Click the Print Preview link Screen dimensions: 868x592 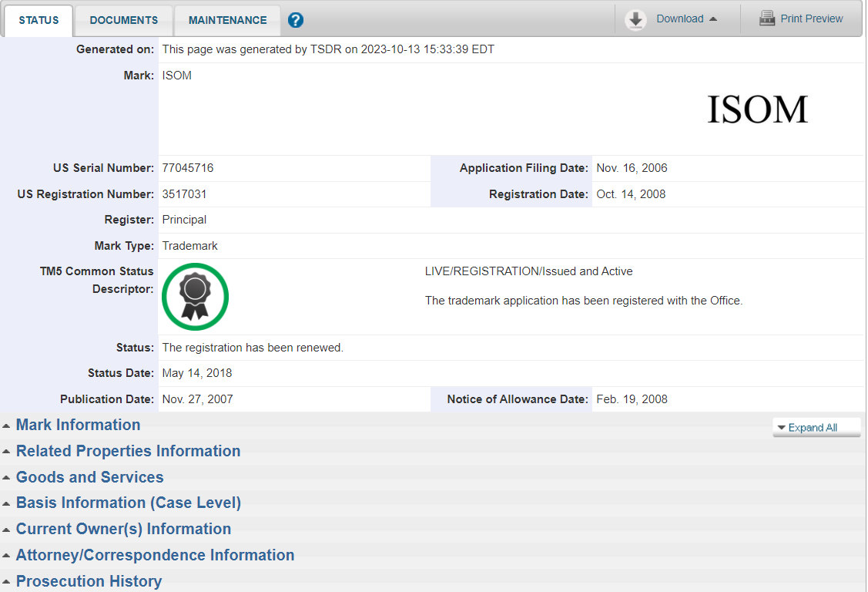812,18
